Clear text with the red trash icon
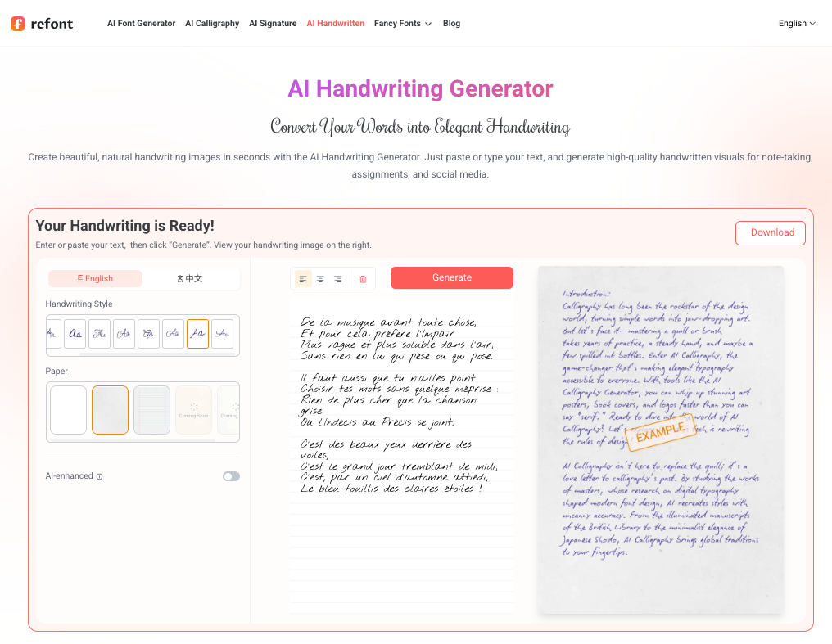832x644 pixels. tap(363, 279)
